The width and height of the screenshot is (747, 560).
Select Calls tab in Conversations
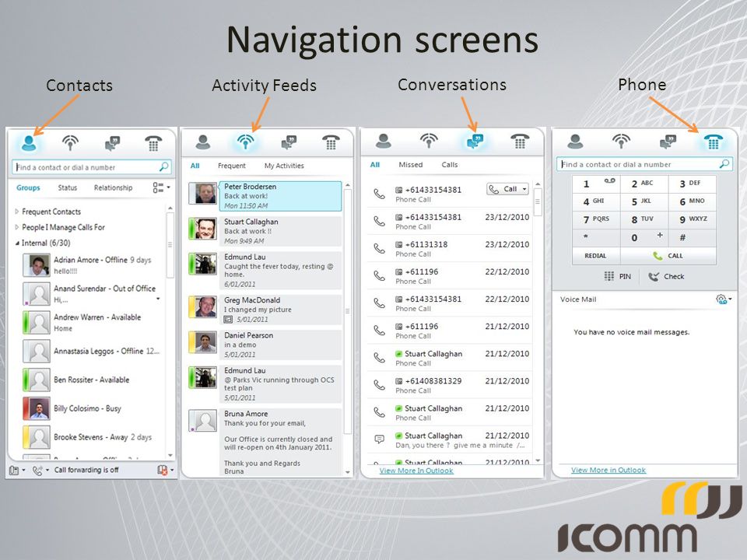tap(449, 165)
